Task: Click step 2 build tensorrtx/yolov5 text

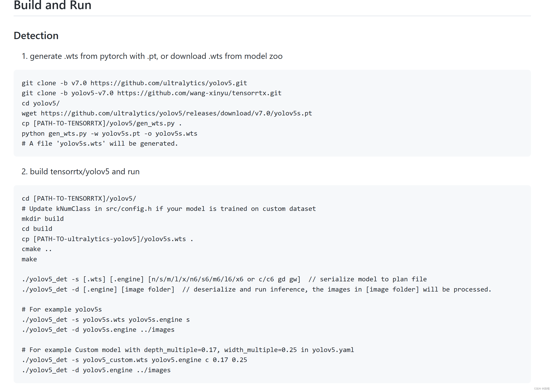Action: pos(81,172)
